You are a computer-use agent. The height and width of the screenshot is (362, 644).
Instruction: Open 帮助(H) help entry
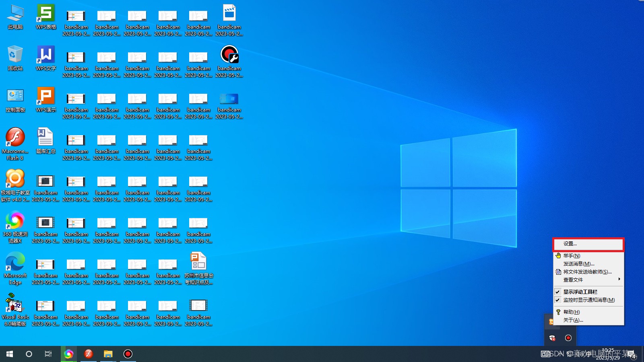(x=571, y=312)
